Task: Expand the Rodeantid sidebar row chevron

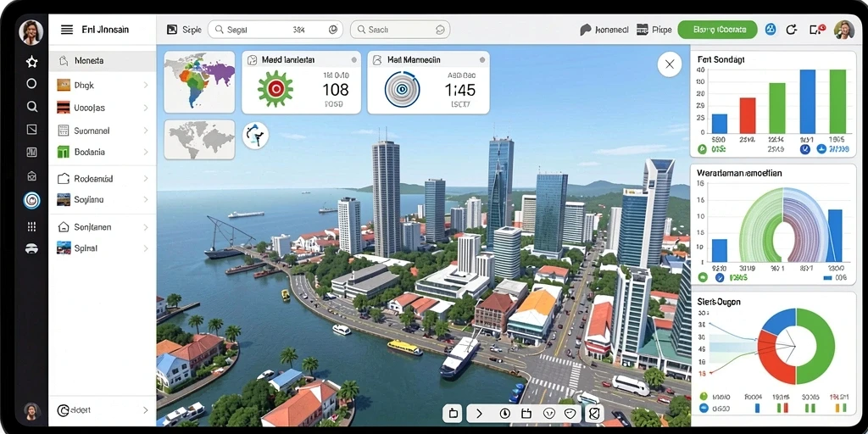Action: (x=146, y=179)
